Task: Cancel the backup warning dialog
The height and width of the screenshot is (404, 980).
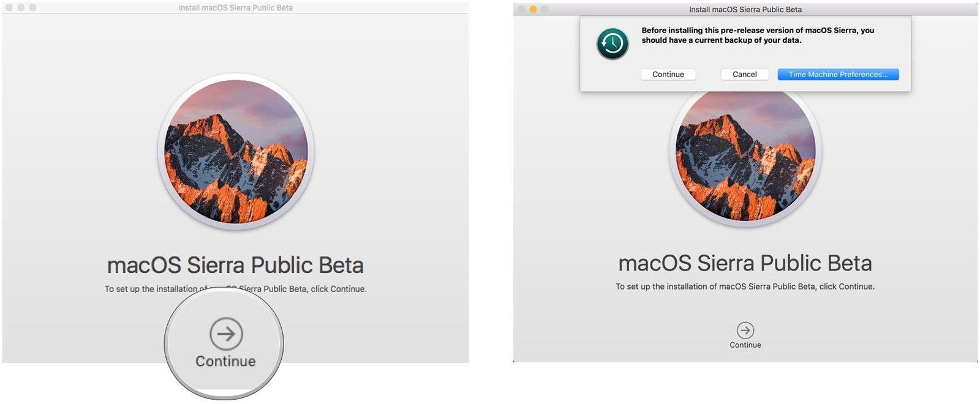Action: 745,74
